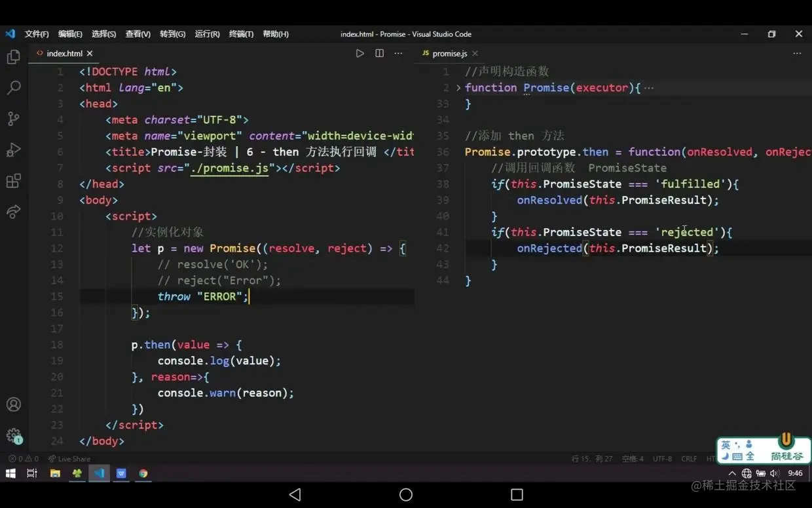Screen dimensions: 812x508
Task: Close the index.html tab
Action: coord(90,53)
